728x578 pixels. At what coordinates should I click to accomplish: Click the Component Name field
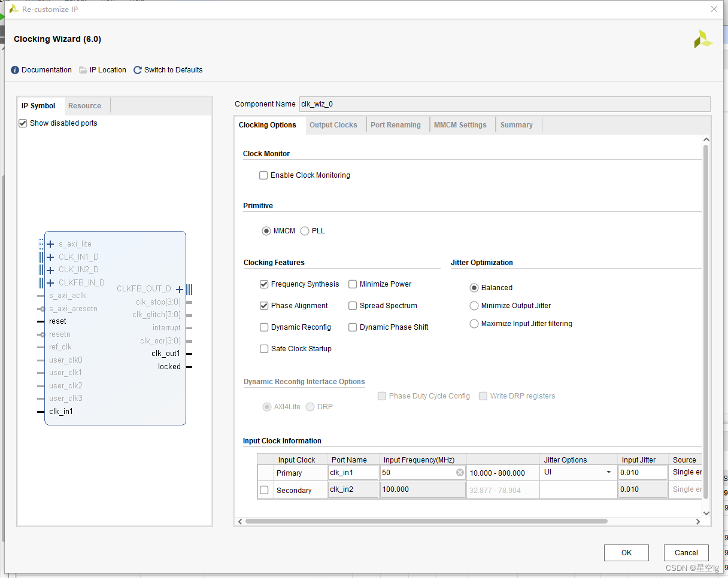[505, 104]
